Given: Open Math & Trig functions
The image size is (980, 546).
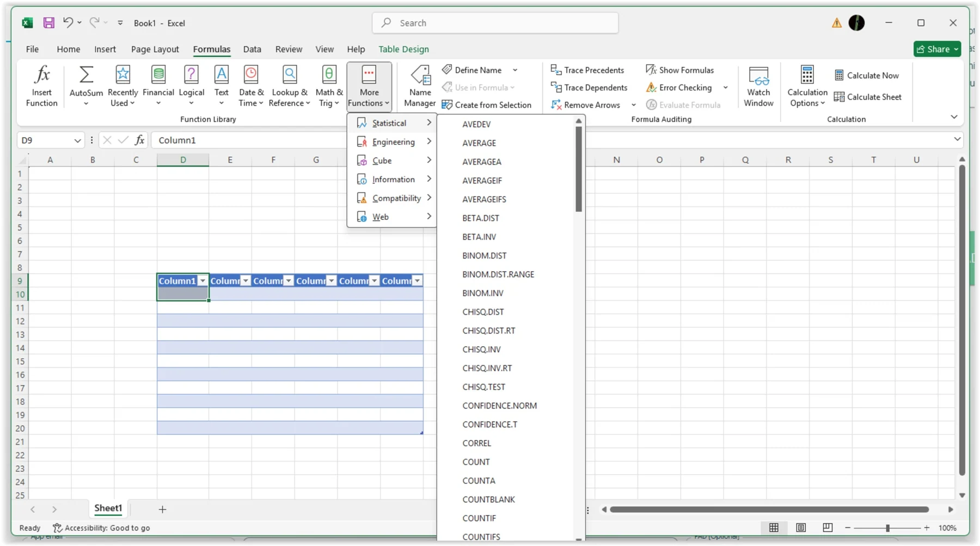Looking at the screenshot, I should [x=329, y=86].
